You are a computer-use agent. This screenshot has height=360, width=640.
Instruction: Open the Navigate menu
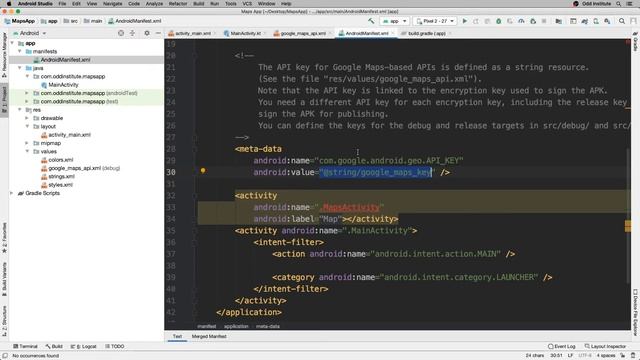[112, 4]
